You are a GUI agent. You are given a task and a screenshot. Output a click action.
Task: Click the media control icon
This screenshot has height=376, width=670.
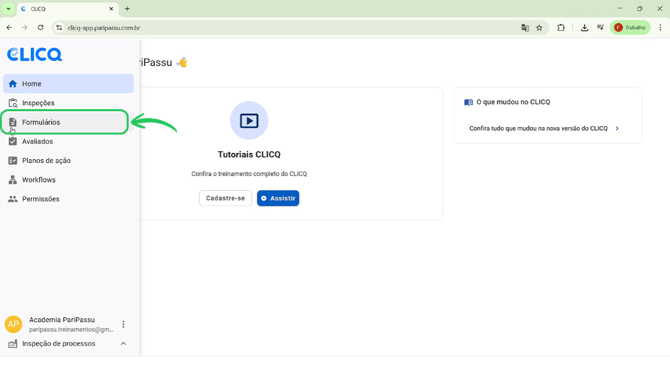click(600, 28)
